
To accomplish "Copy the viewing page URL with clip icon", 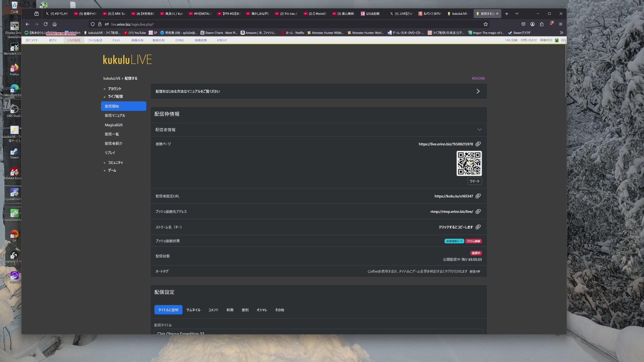I will tap(478, 144).
